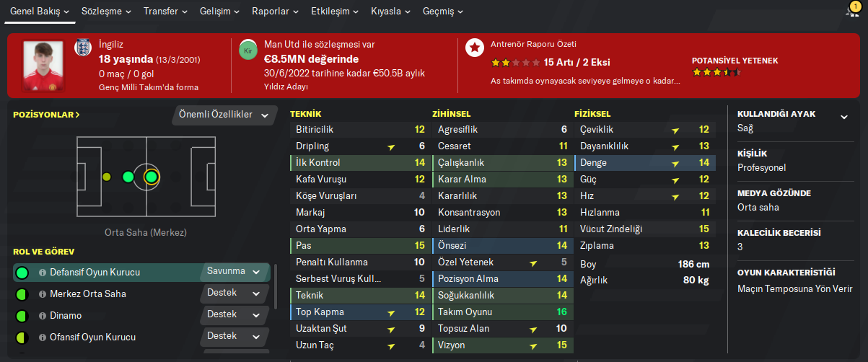Image resolution: width=868 pixels, height=362 pixels.
Task: Open the coach report star icon
Action: point(475,48)
